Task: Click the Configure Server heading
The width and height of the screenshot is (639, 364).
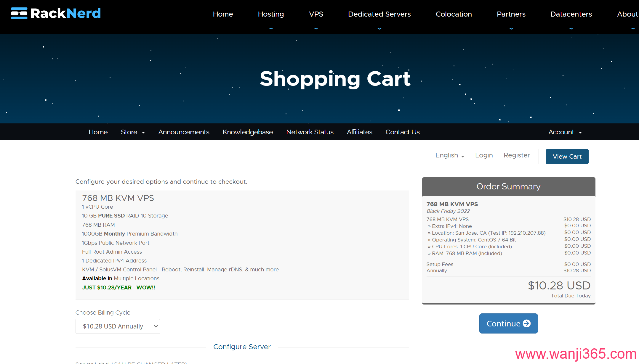Action: click(242, 347)
